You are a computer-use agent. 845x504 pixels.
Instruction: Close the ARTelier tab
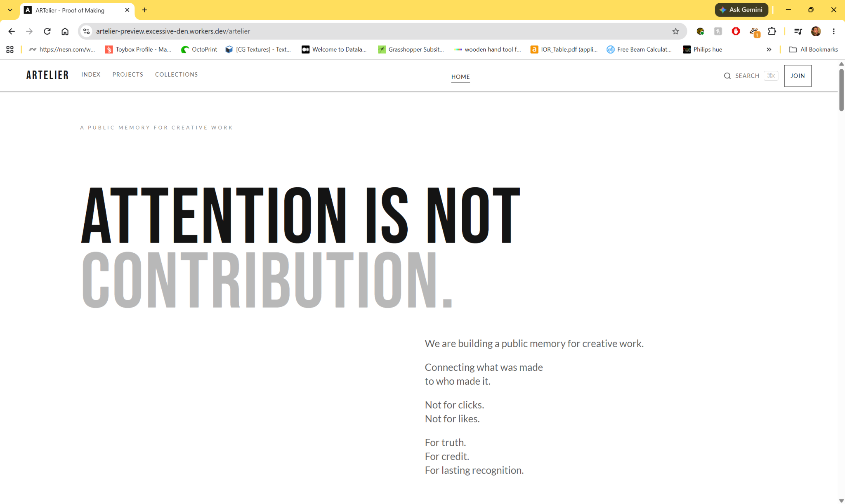pos(127,10)
